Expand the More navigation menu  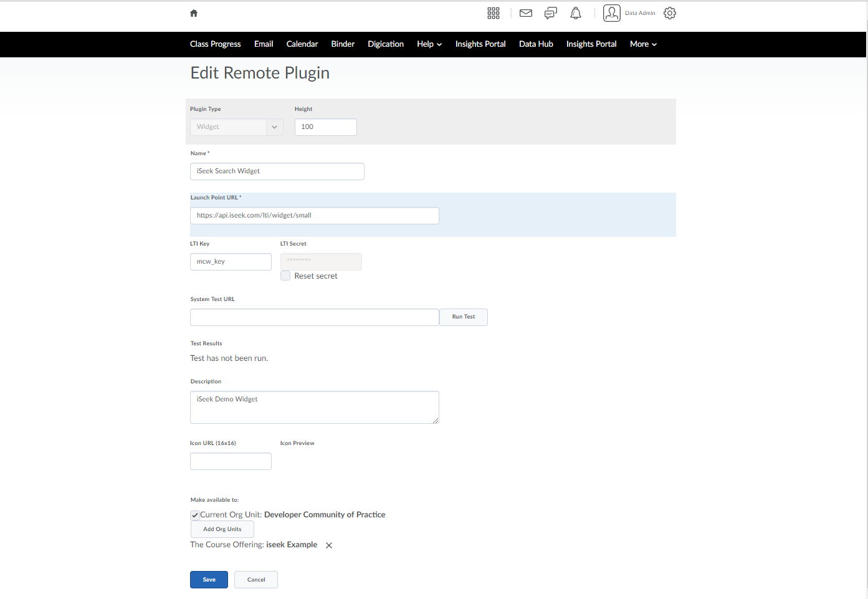pyautogui.click(x=643, y=44)
